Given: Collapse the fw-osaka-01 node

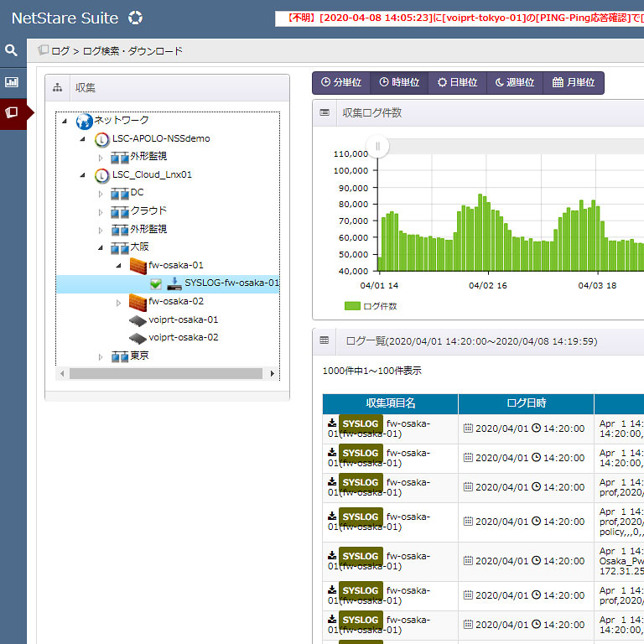Looking at the screenshot, I should [x=118, y=266].
